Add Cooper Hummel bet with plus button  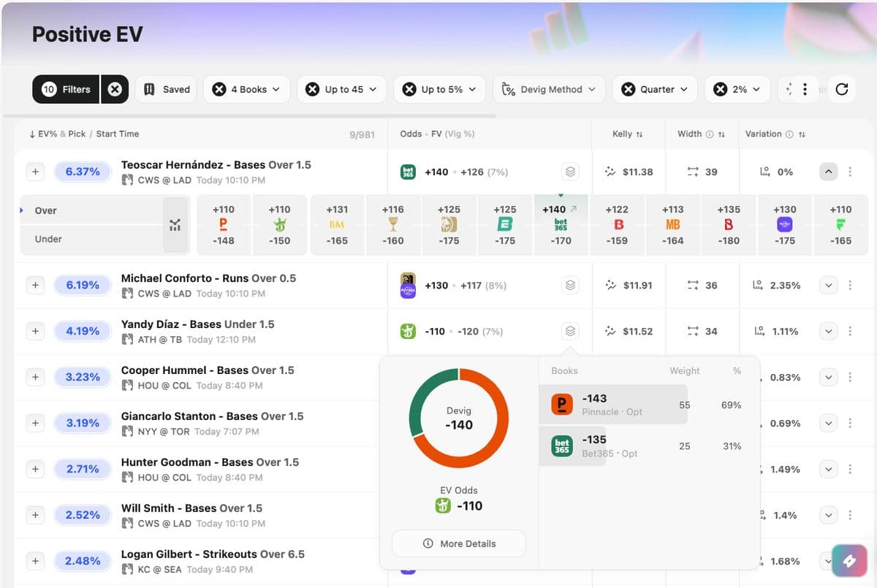coord(35,377)
